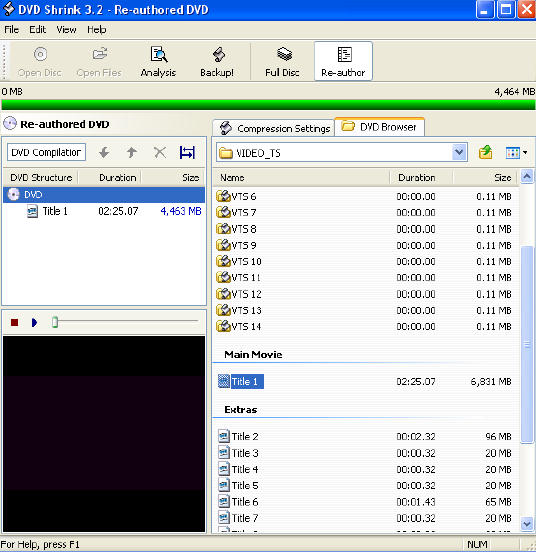Image resolution: width=536 pixels, height=552 pixels.
Task: Select the DVD root node in structure
Action: (104, 195)
